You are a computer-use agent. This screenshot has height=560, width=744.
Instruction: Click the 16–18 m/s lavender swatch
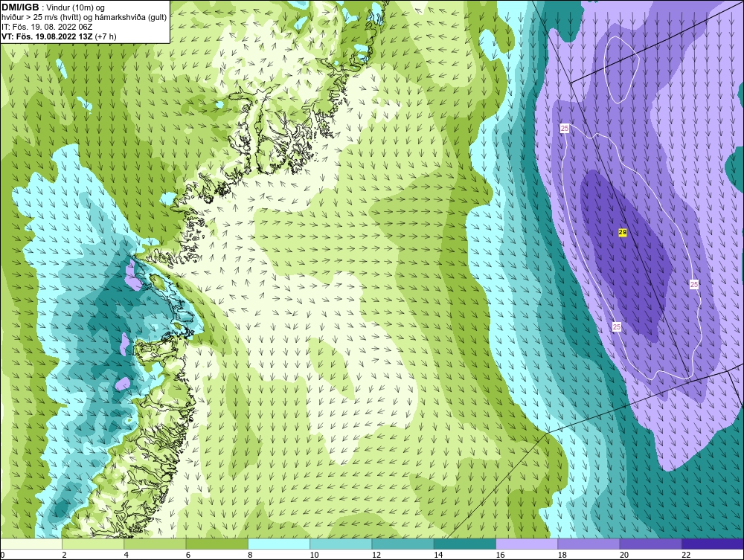click(527, 544)
